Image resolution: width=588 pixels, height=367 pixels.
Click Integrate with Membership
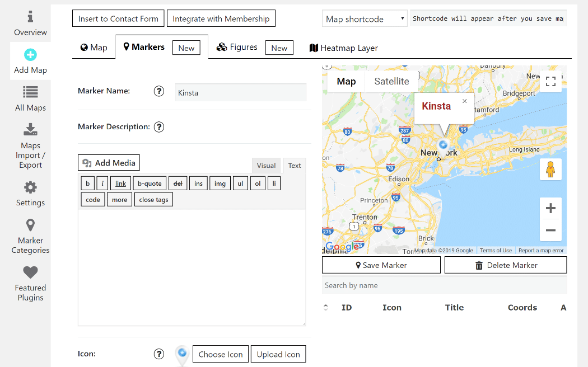pos(221,18)
